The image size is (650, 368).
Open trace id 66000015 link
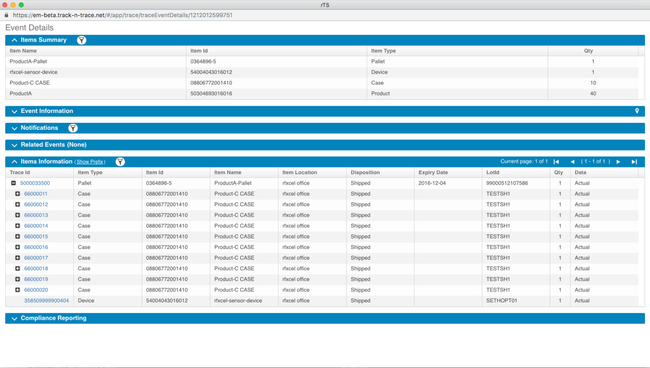36,236
